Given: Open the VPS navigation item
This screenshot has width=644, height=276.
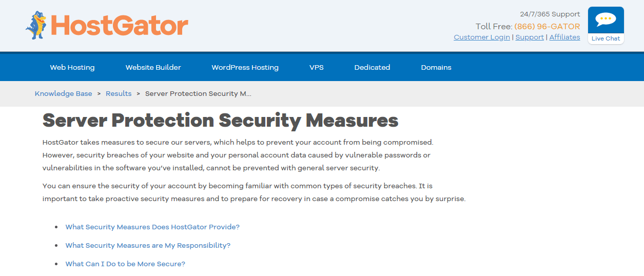Looking at the screenshot, I should (317, 67).
